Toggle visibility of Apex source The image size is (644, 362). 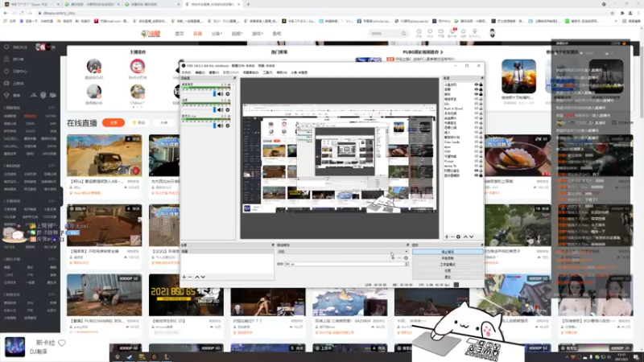click(x=477, y=147)
